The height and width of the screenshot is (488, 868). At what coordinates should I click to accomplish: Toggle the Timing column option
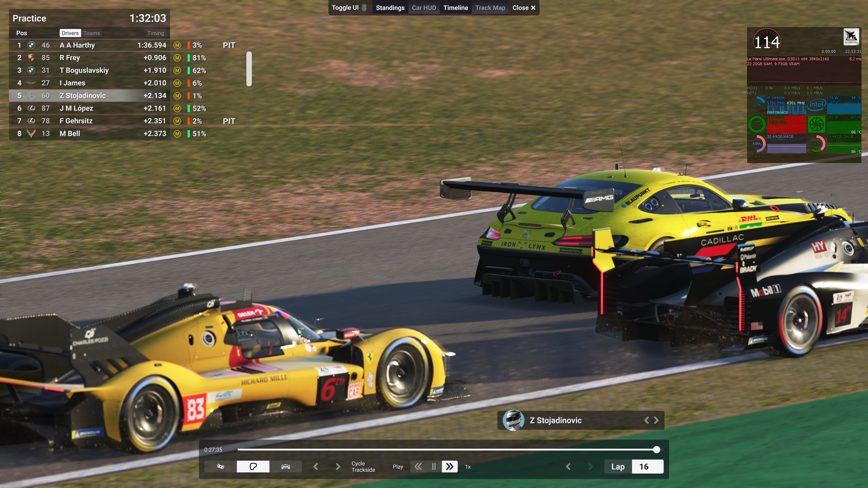tap(155, 33)
